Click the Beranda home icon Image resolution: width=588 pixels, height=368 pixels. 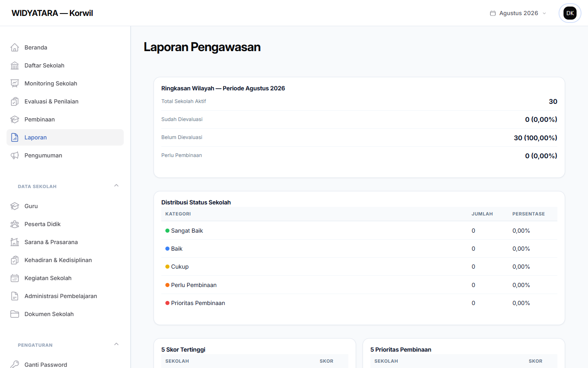pyautogui.click(x=15, y=47)
